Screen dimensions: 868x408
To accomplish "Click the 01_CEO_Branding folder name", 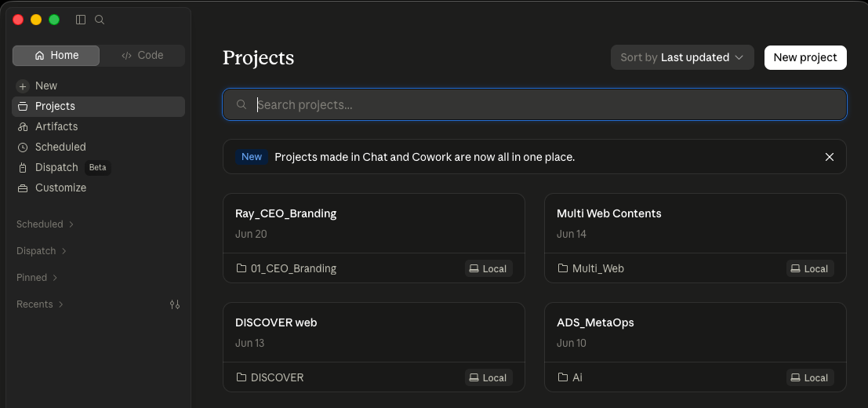I will [293, 268].
